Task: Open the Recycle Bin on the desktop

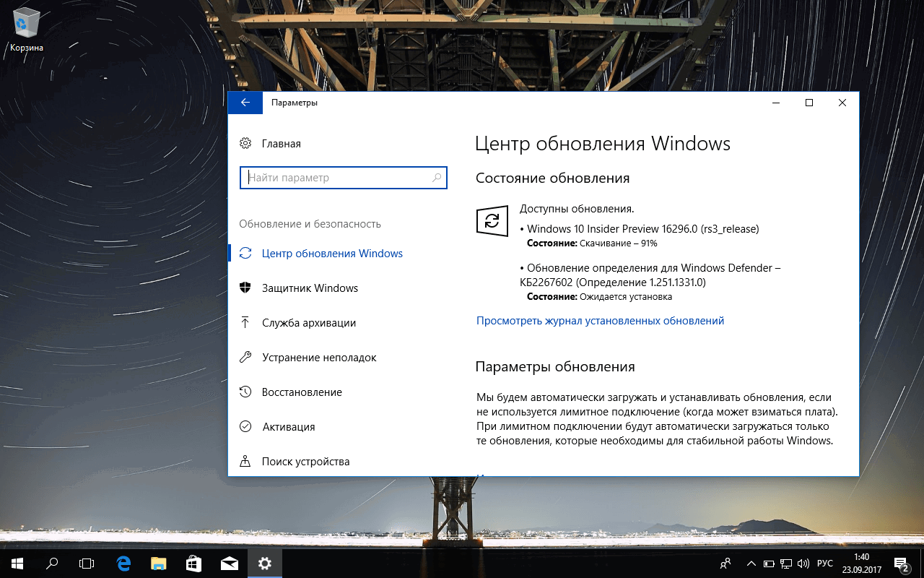Action: (x=26, y=23)
